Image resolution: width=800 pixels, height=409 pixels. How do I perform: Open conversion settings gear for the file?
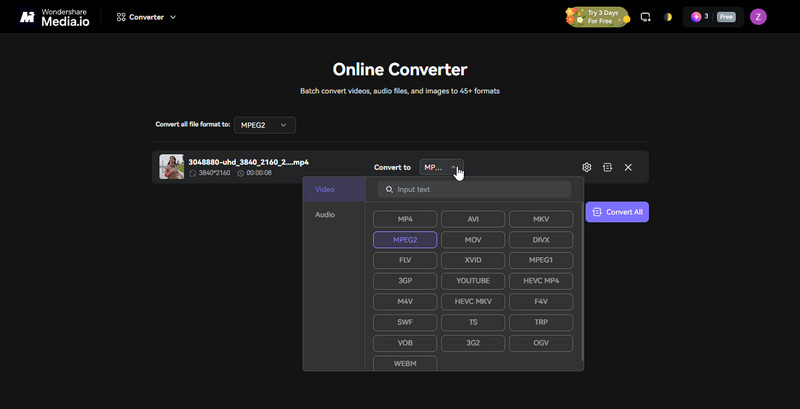(587, 167)
